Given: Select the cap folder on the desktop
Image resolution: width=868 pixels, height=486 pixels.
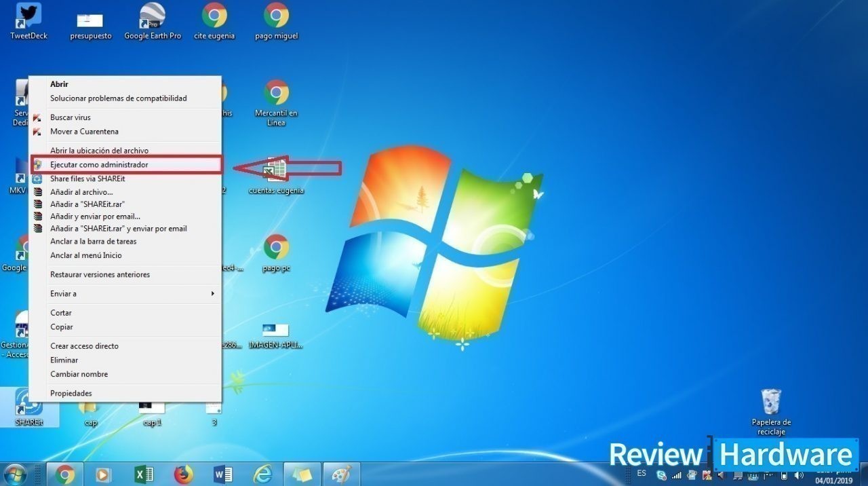Looking at the screenshot, I should (x=91, y=414).
